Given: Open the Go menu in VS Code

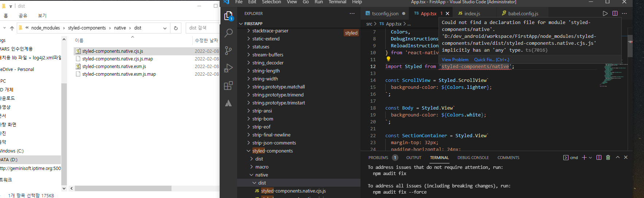Looking at the screenshot, I should [306, 2].
